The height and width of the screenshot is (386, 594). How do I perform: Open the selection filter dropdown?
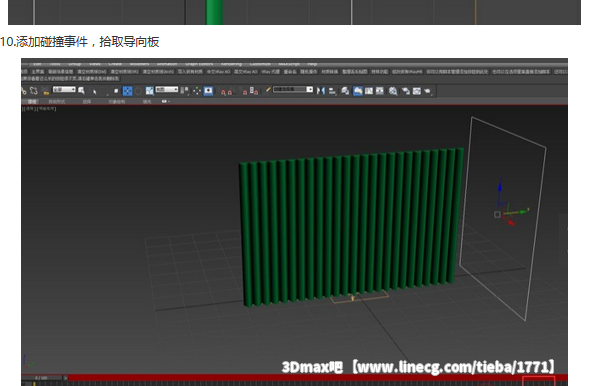pos(64,89)
